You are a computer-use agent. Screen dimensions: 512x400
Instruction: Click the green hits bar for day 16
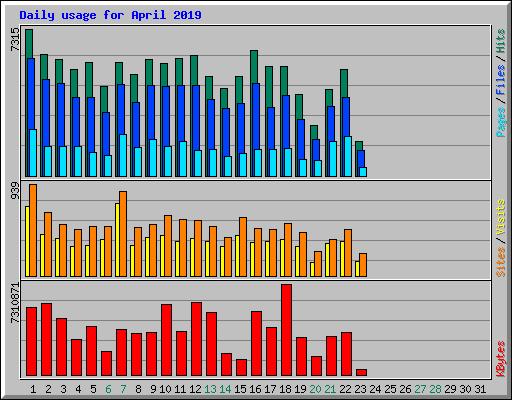tap(254, 66)
